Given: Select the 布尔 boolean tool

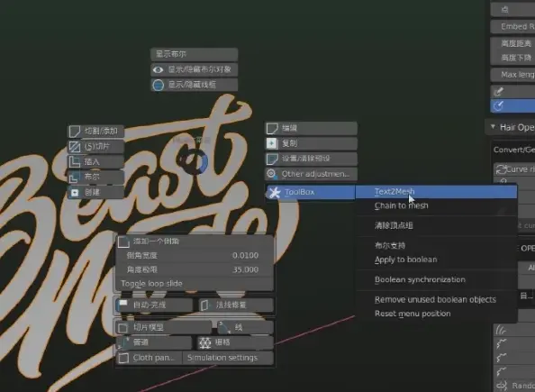Looking at the screenshot, I should coord(95,177).
